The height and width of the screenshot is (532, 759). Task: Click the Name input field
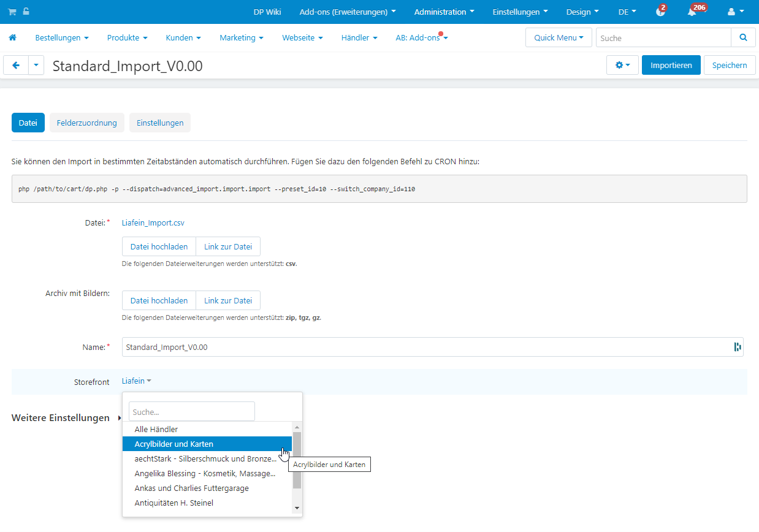pos(433,347)
